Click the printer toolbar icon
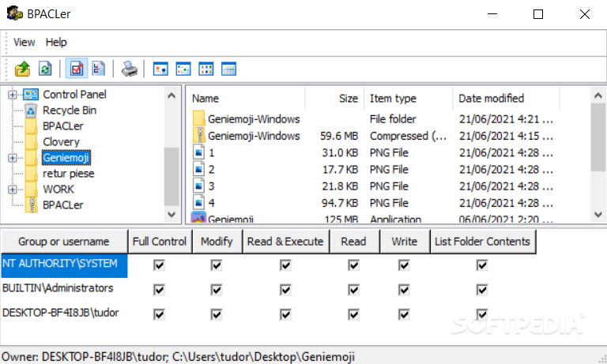 pos(129,69)
